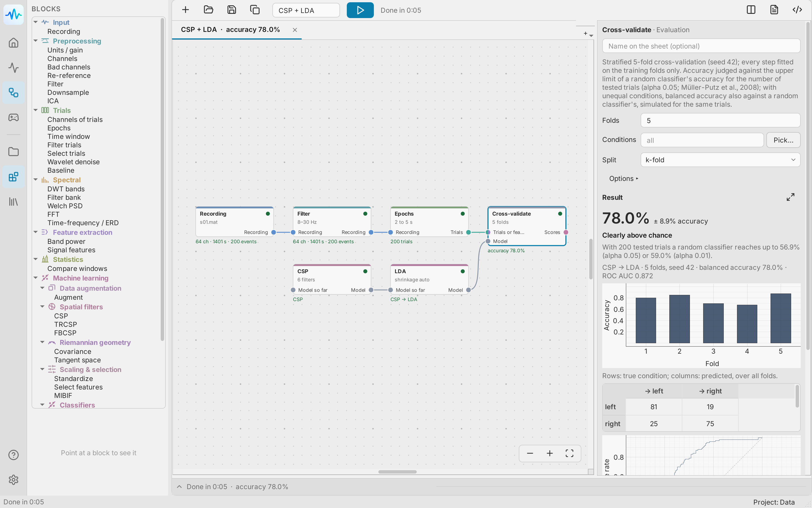Open the document notes icon
Viewport: 812px width, 508px height.
[x=774, y=10]
